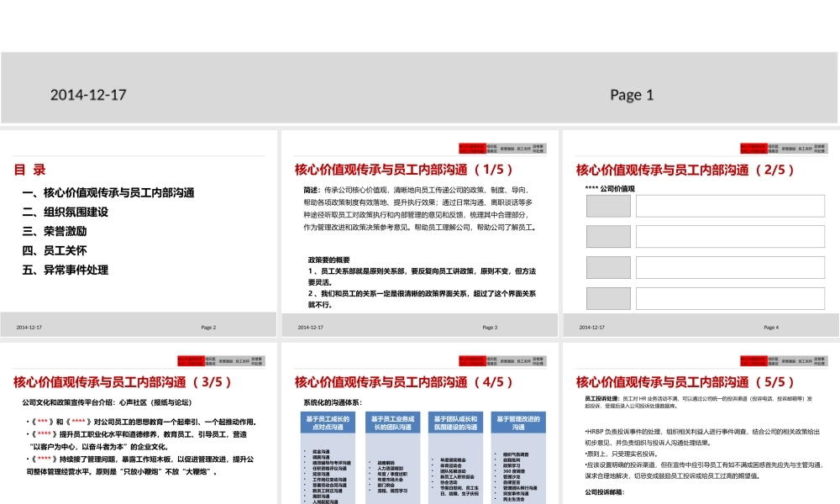Screen dimensions: 840x504
Task: Open slide 核心价值观传承与员工内部沟通 (5/5)
Action: (701, 423)
